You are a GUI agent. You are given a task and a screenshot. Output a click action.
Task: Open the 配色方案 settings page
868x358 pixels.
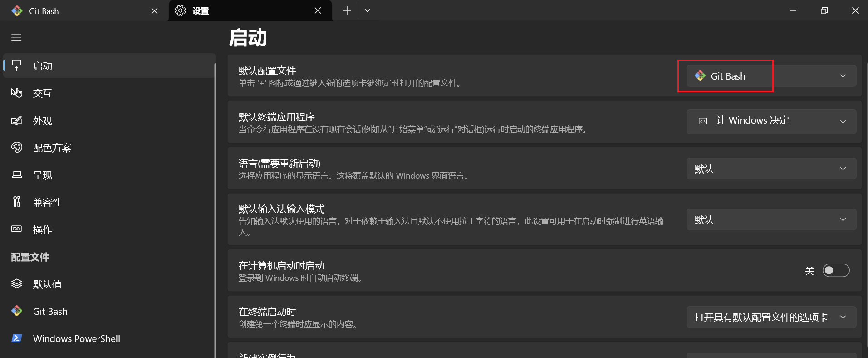click(109, 148)
